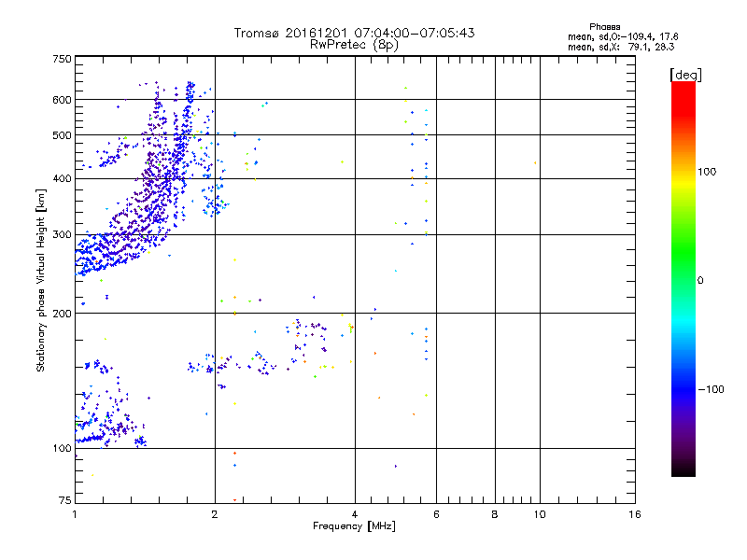747x560 pixels.
Task: Click the colorbar tick label '0'
Action: coord(699,281)
